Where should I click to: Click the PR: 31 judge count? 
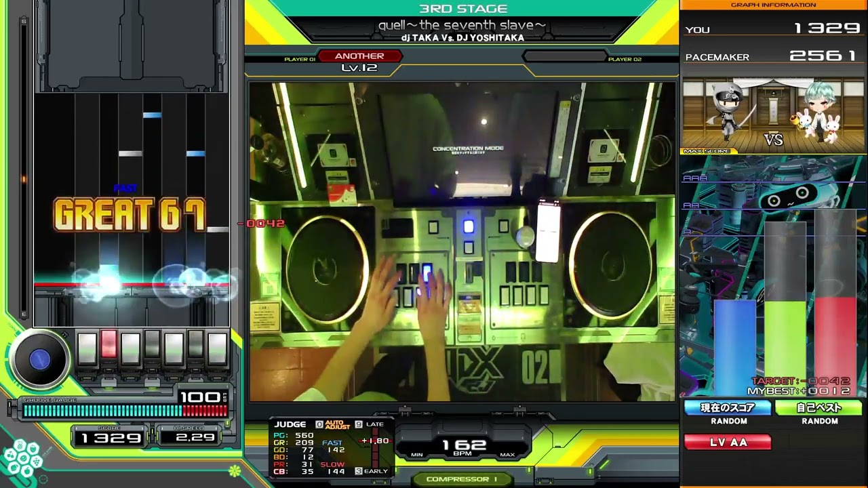pyautogui.click(x=294, y=464)
